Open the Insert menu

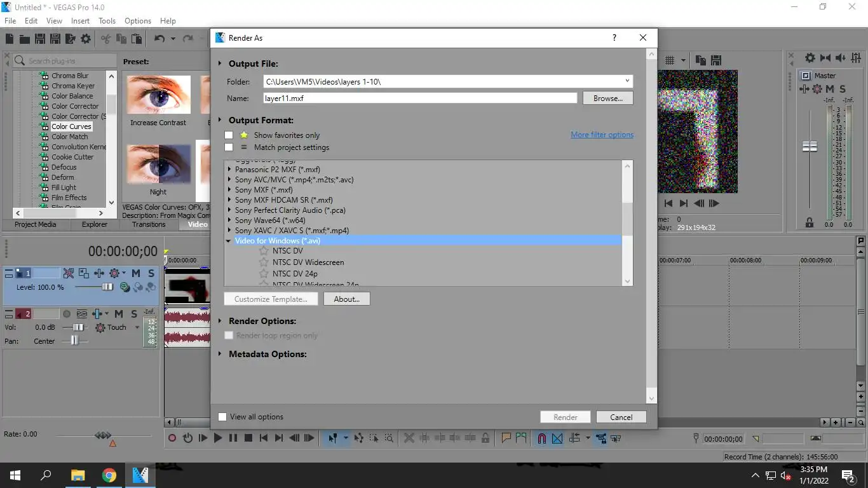[x=80, y=20]
